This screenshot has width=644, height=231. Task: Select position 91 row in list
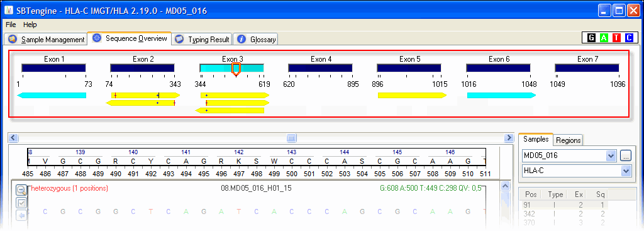(563, 205)
